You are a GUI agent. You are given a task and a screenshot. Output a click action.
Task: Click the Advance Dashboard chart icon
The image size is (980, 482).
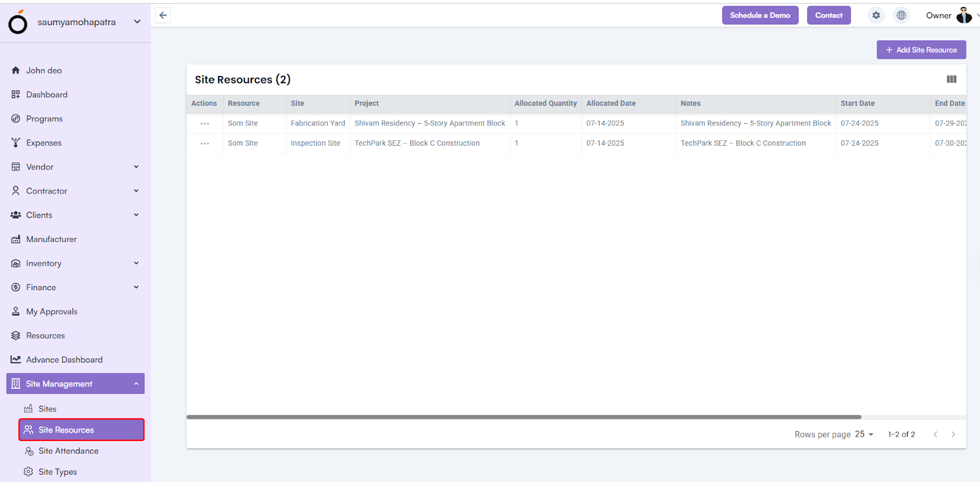tap(16, 360)
